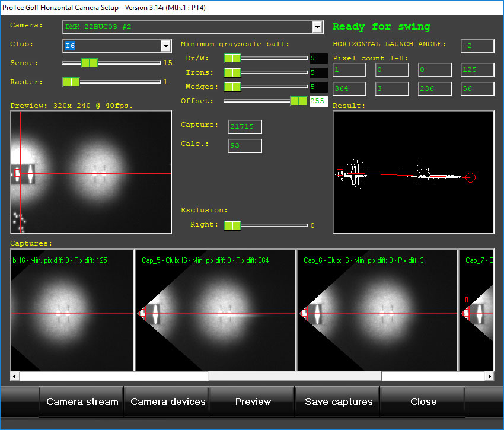Click the captures scrollbar right arrow
This screenshot has height=430, width=504.
(x=490, y=376)
